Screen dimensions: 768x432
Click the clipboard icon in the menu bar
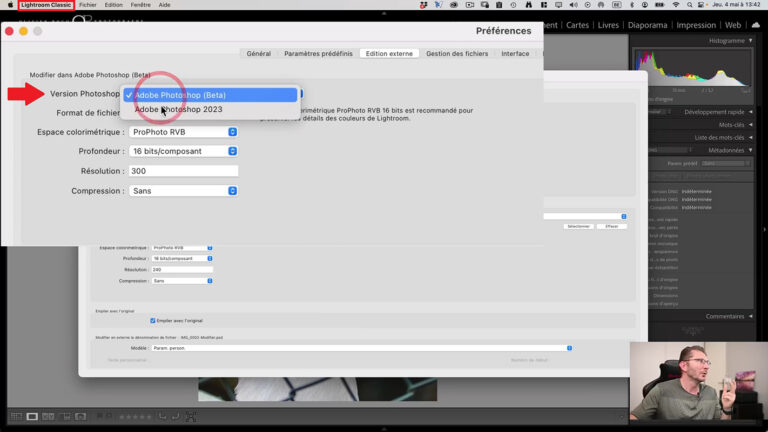point(499,5)
